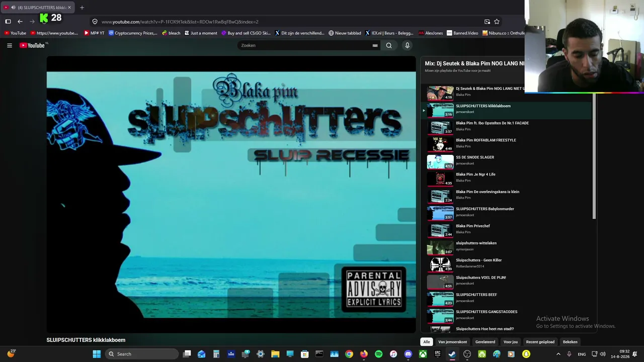
Task: Open the taskbar clock and calendar
Action: [x=620, y=354]
